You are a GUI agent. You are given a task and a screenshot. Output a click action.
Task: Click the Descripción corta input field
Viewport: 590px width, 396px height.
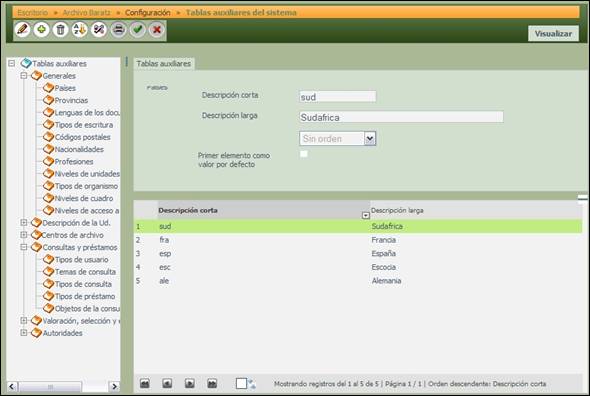(x=338, y=96)
